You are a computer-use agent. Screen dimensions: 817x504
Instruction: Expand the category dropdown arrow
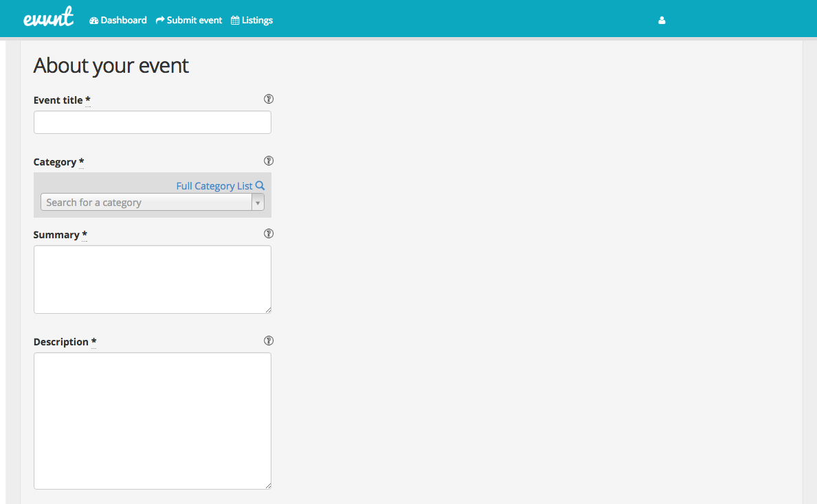pyautogui.click(x=258, y=203)
